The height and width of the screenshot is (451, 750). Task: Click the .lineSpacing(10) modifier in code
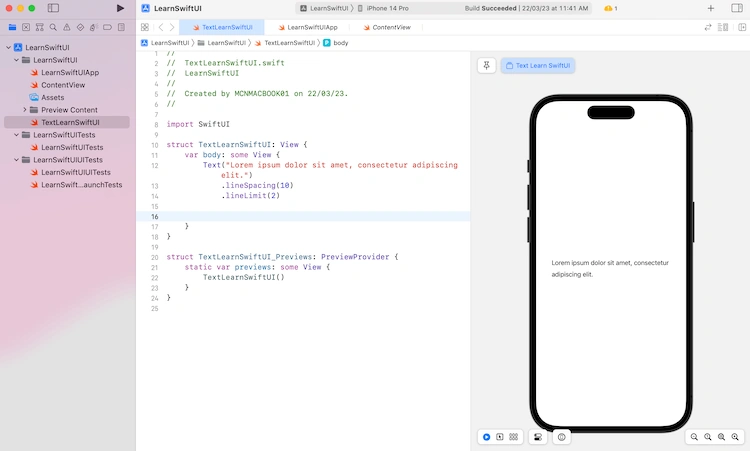pos(257,185)
